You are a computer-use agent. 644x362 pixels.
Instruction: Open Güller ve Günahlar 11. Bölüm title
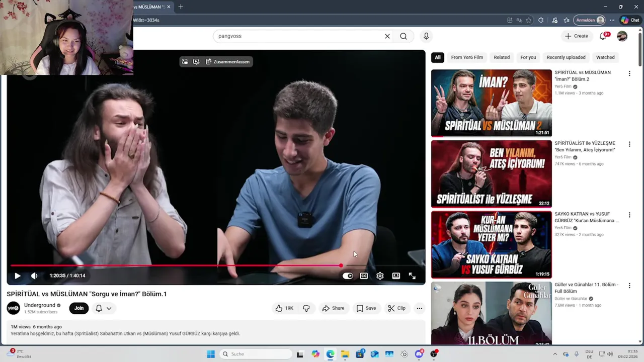click(x=587, y=288)
